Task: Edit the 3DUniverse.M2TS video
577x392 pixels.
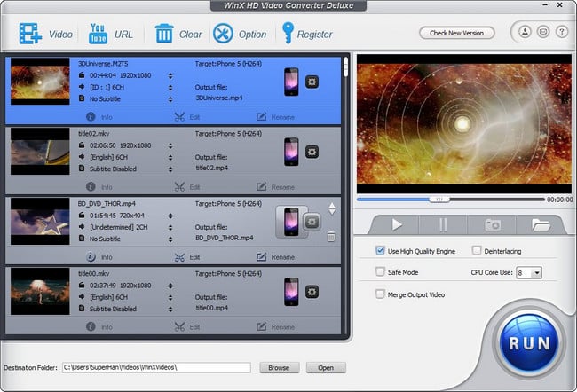Action: click(x=187, y=117)
